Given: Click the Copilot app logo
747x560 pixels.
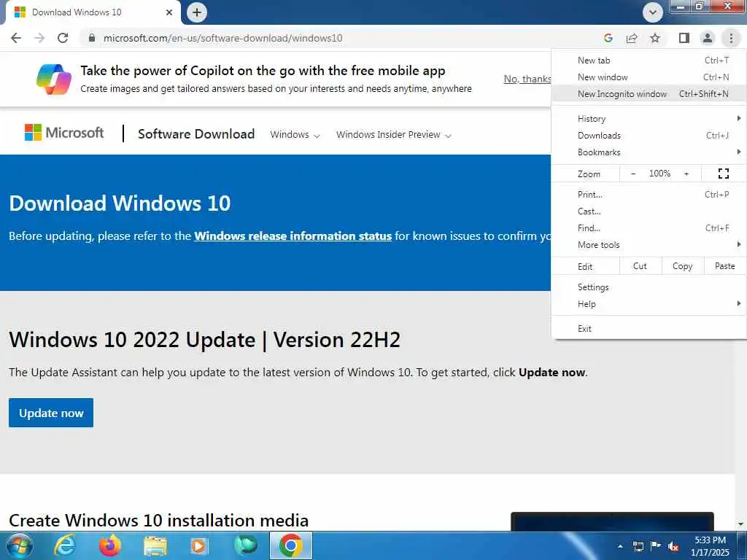Looking at the screenshot, I should tap(54, 79).
